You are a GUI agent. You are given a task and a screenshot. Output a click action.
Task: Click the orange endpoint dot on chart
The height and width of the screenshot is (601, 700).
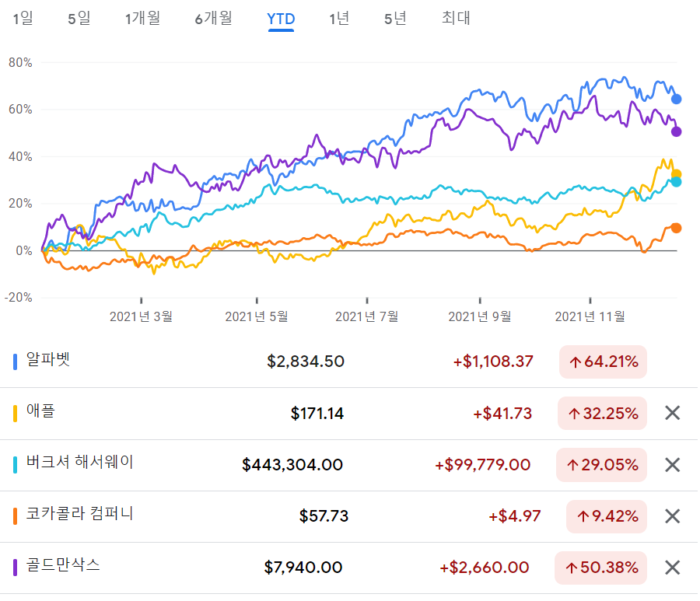coord(677,228)
